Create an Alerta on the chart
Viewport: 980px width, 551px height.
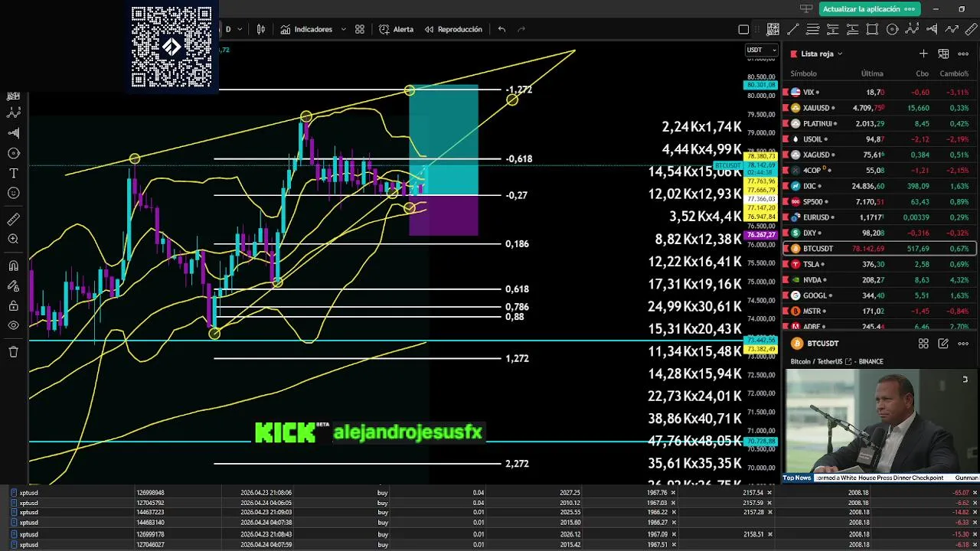pyautogui.click(x=396, y=29)
